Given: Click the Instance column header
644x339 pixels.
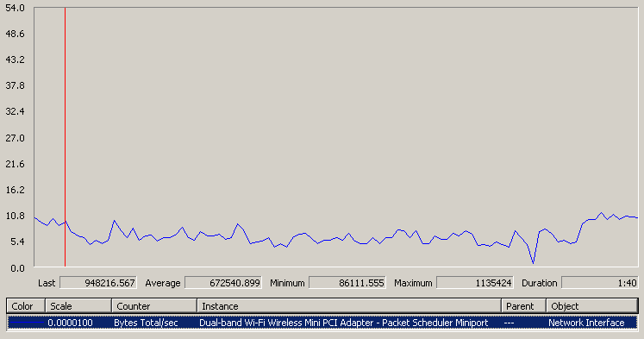Looking at the screenshot, I should point(349,306).
